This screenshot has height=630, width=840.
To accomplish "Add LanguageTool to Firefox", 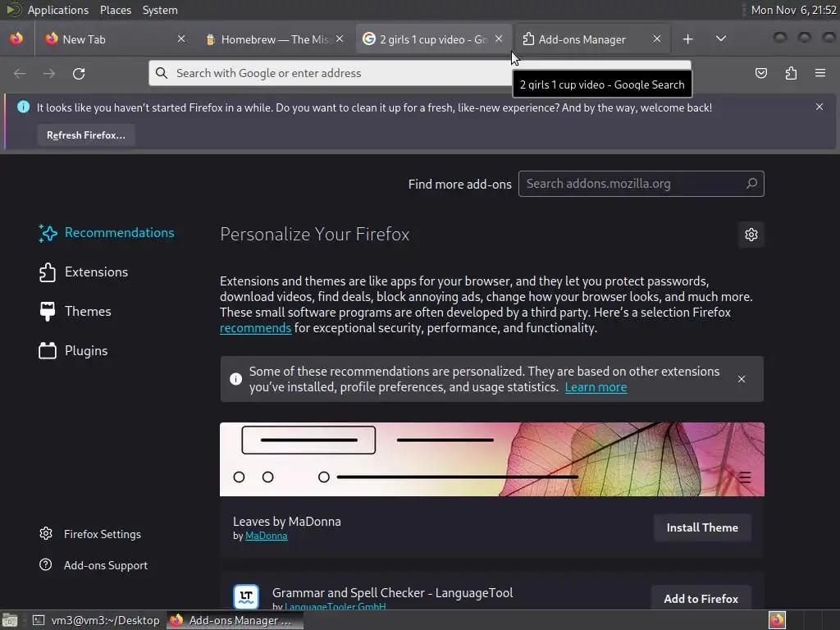I will [701, 598].
